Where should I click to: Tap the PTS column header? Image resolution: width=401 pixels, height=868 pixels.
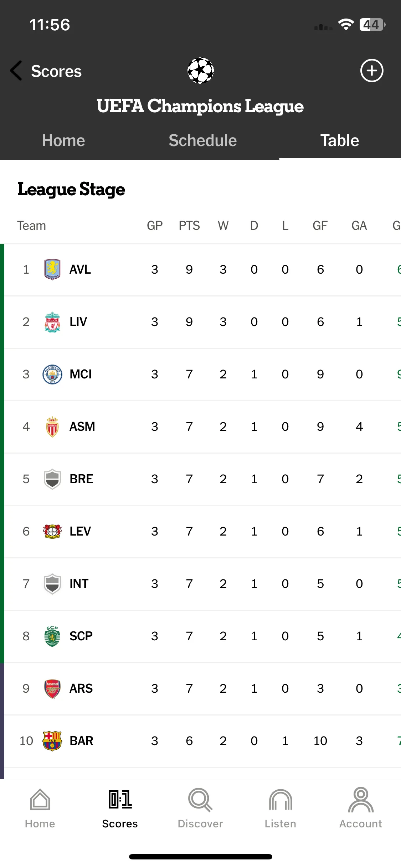[189, 226]
